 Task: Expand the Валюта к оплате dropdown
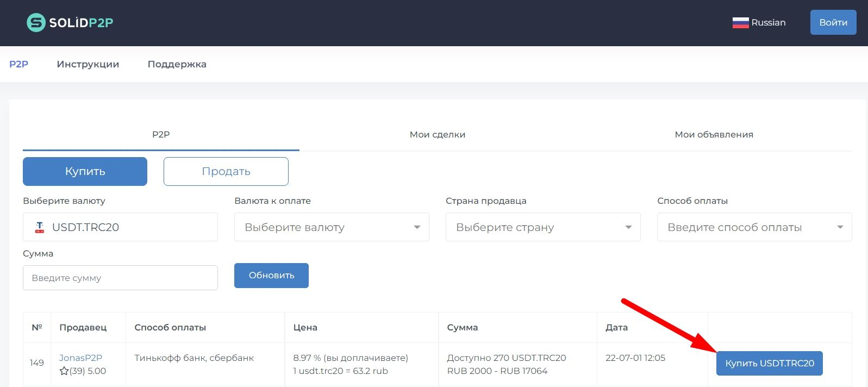pyautogui.click(x=332, y=227)
